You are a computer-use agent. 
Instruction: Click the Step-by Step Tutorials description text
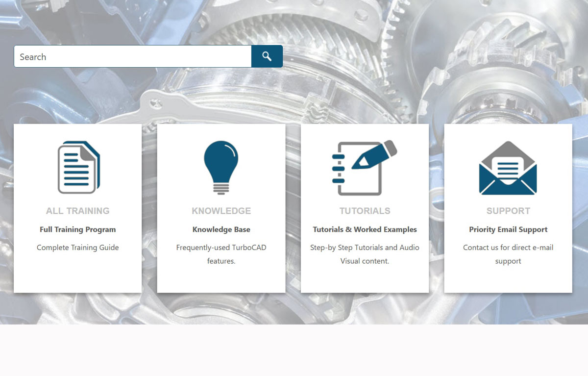pos(365,254)
